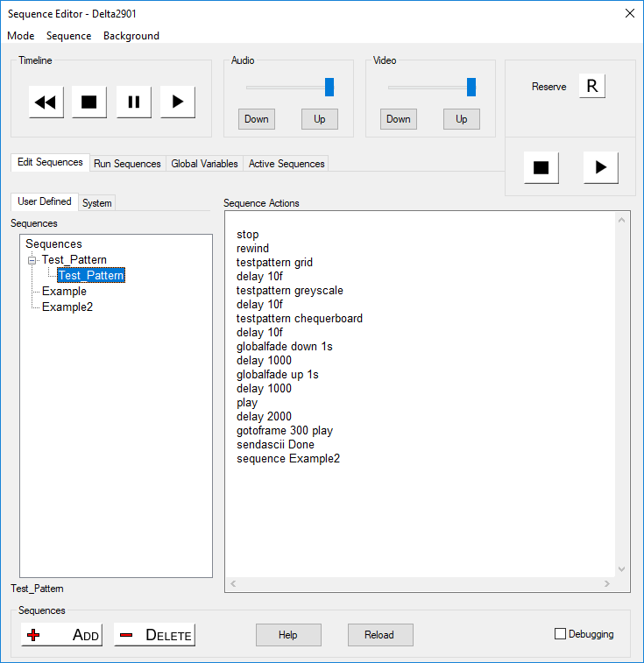The image size is (644, 663).
Task: Click the 'globalfade down 1s' line
Action: pyautogui.click(x=285, y=346)
